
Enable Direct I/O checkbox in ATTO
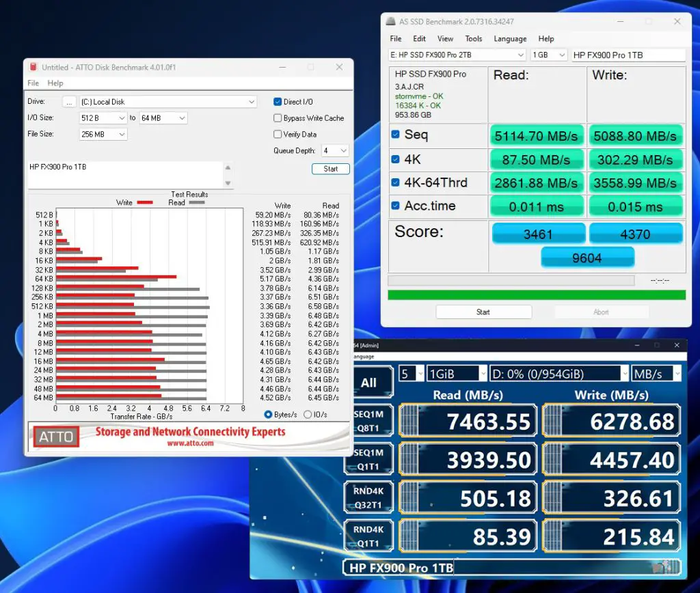(x=278, y=102)
